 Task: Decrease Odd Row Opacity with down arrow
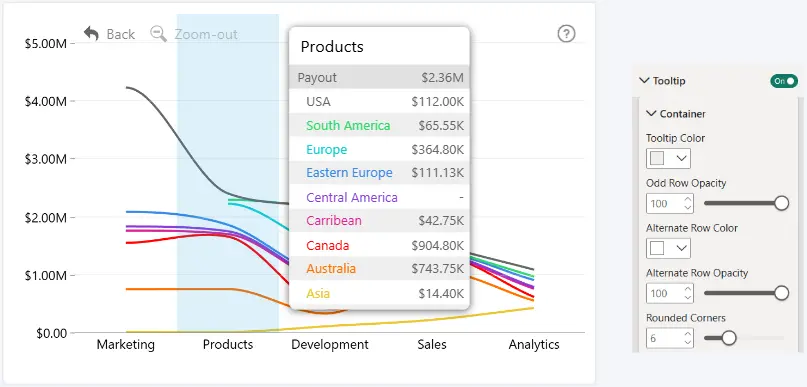point(688,207)
